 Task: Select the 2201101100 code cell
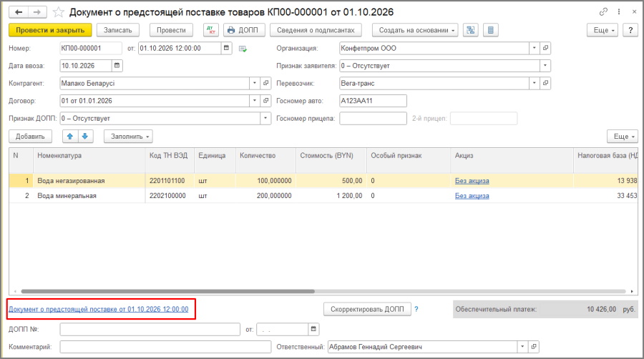(x=170, y=180)
